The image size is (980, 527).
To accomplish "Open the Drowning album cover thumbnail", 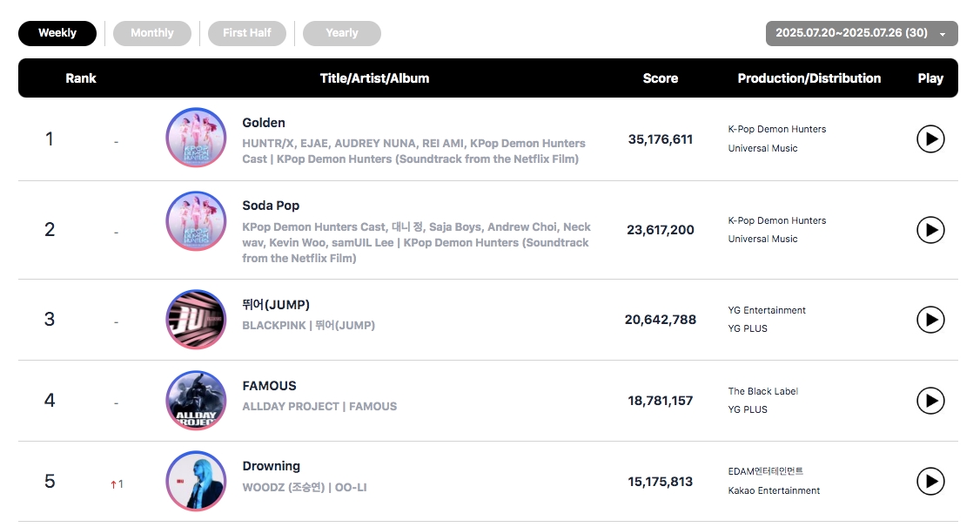I will click(196, 481).
